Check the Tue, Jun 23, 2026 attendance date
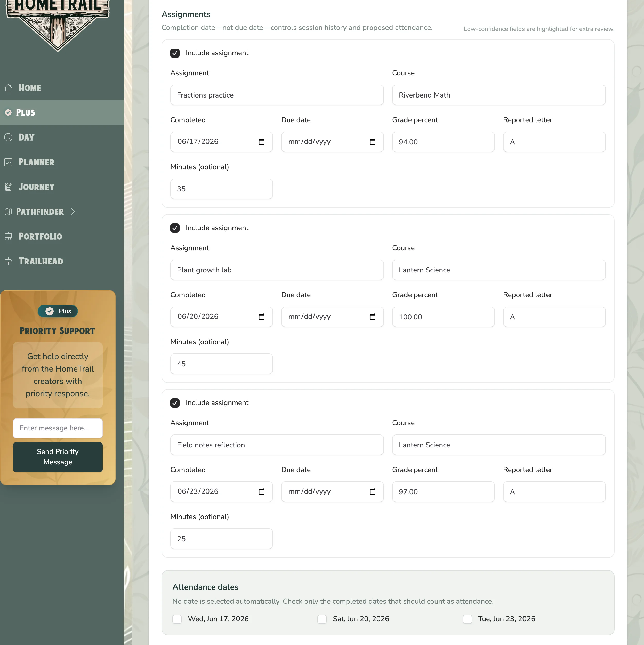644x645 pixels. [x=468, y=619]
